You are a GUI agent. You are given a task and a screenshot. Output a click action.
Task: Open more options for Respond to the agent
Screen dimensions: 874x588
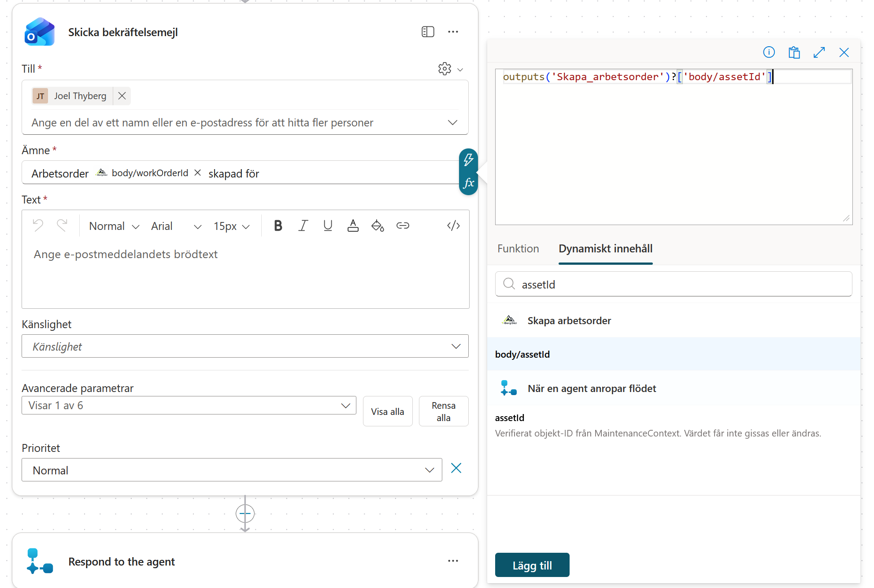(x=453, y=561)
